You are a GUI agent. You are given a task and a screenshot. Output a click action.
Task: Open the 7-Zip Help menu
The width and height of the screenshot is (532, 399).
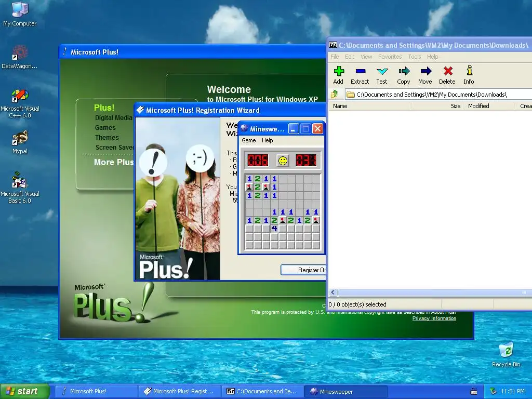coord(432,57)
